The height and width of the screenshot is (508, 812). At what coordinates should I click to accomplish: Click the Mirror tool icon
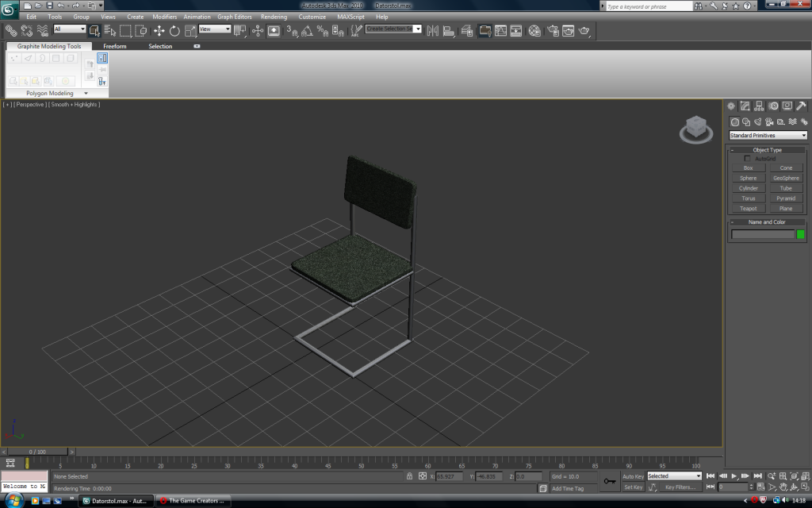[432, 31]
